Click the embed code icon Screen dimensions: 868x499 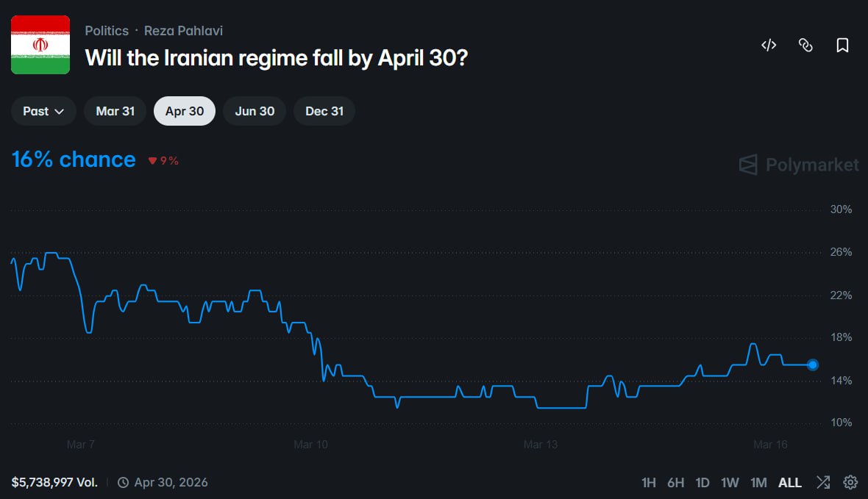769,46
